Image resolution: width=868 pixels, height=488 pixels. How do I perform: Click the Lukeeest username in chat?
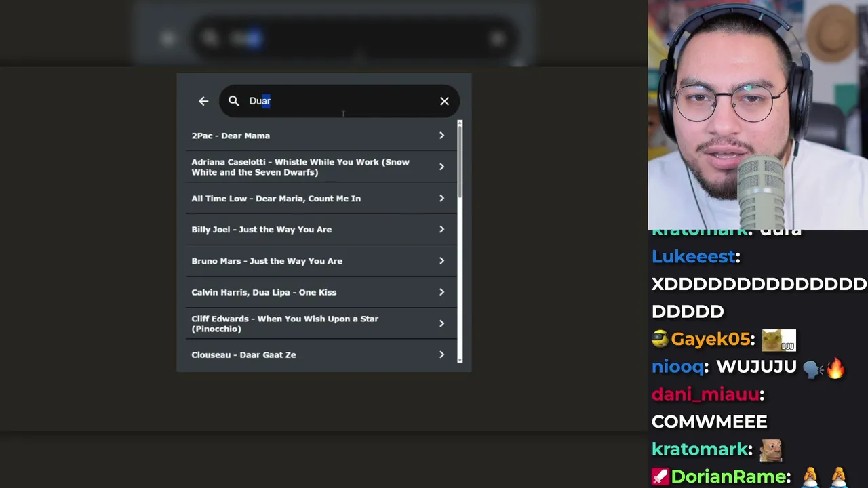click(693, 257)
